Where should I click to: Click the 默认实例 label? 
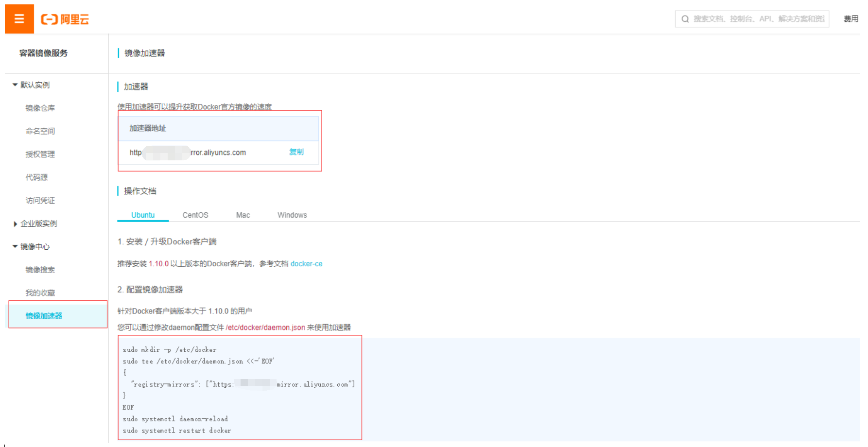[35, 85]
